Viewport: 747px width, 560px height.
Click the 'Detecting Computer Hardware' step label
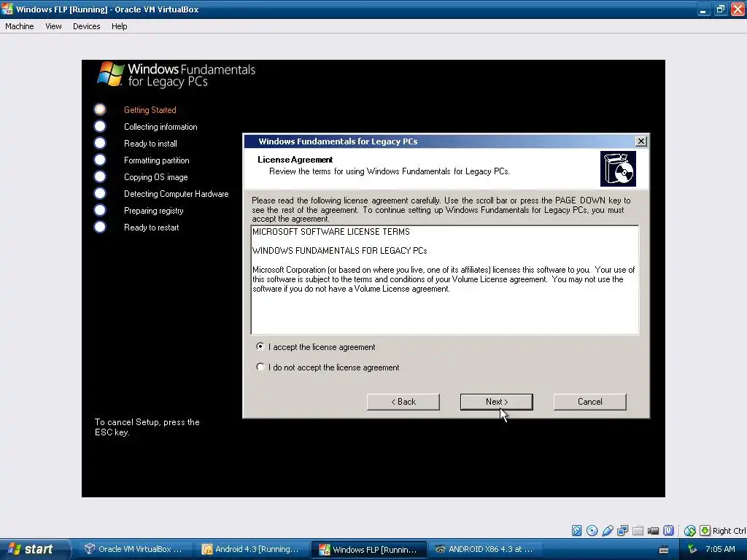[177, 194]
